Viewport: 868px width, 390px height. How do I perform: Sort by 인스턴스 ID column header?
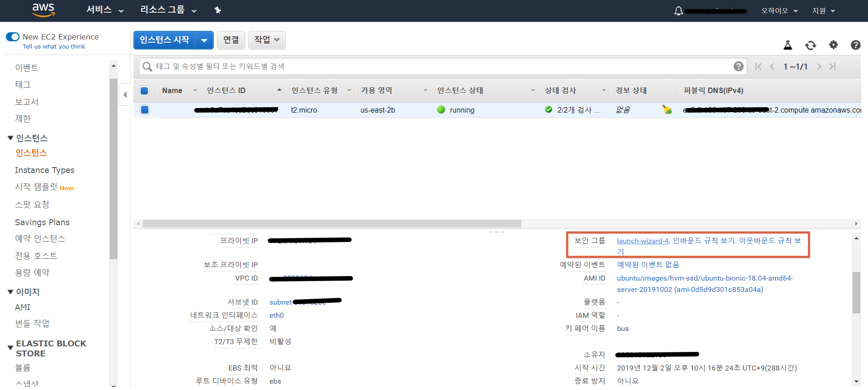[226, 90]
